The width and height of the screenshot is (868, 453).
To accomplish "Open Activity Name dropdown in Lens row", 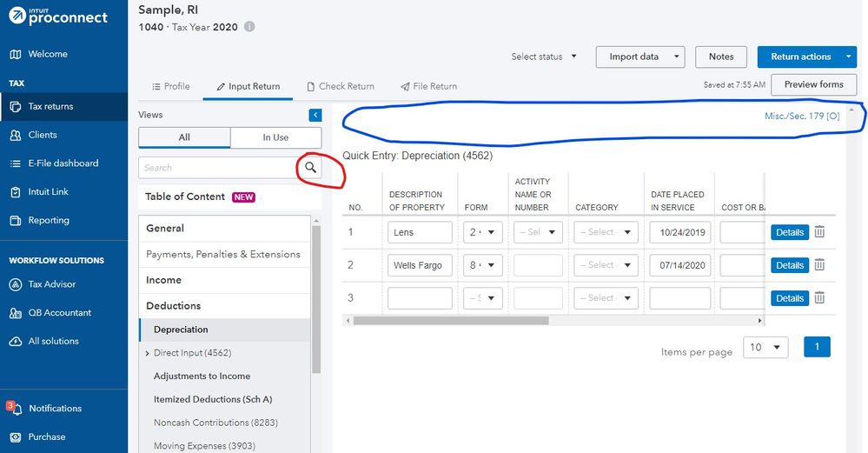I will click(x=538, y=232).
